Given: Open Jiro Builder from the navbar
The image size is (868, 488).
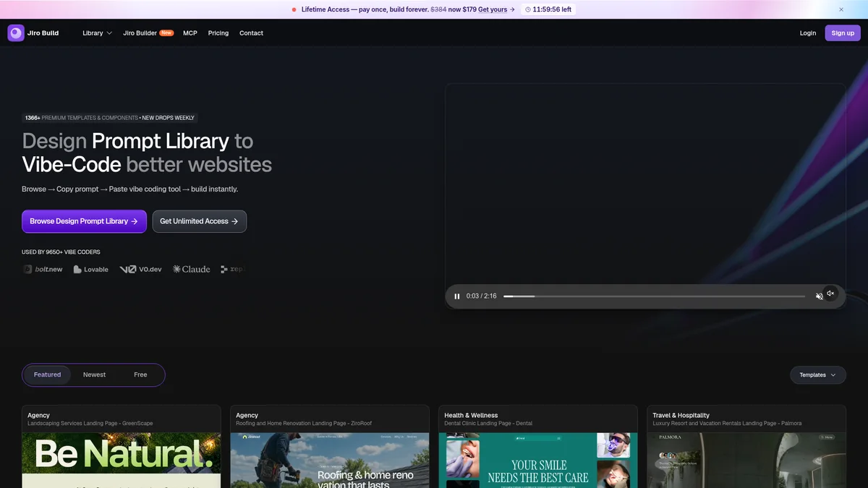Looking at the screenshot, I should (148, 33).
